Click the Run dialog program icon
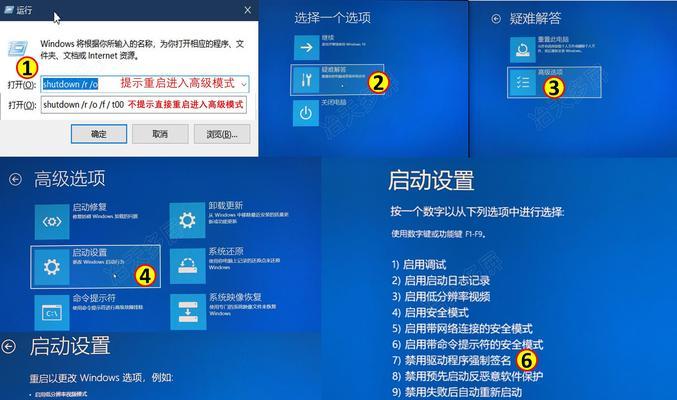 click(x=18, y=48)
